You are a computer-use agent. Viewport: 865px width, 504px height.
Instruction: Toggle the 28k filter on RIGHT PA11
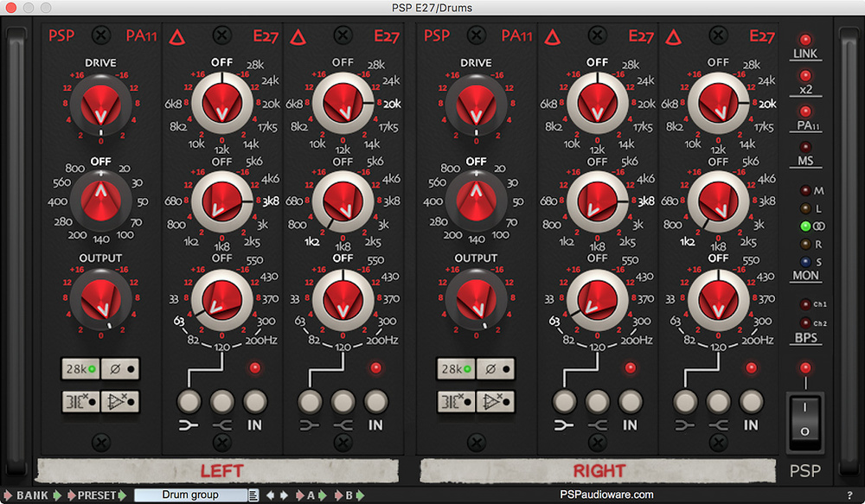(456, 369)
